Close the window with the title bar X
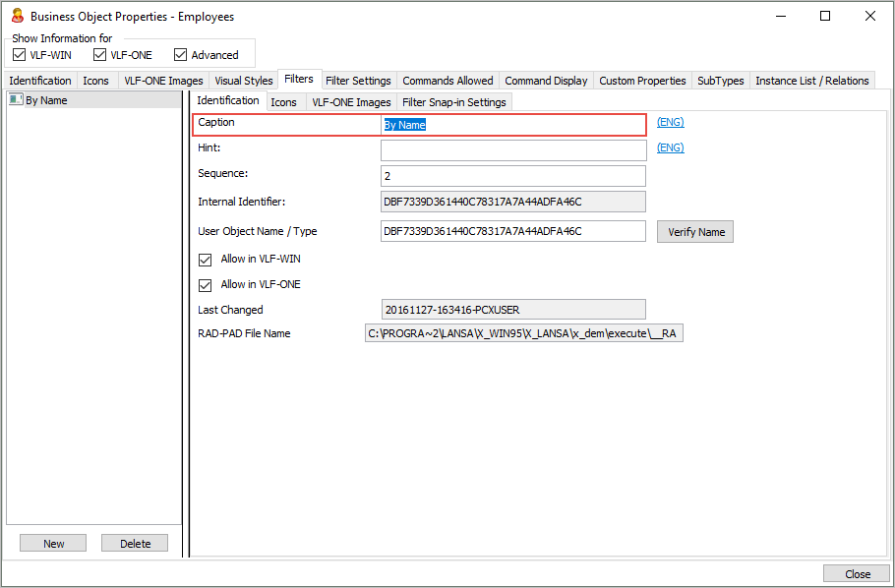The image size is (895, 588). click(x=869, y=16)
